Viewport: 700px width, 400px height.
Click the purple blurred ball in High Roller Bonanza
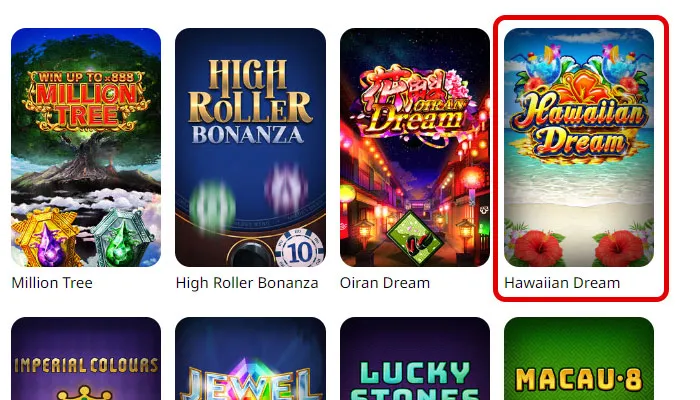click(286, 188)
